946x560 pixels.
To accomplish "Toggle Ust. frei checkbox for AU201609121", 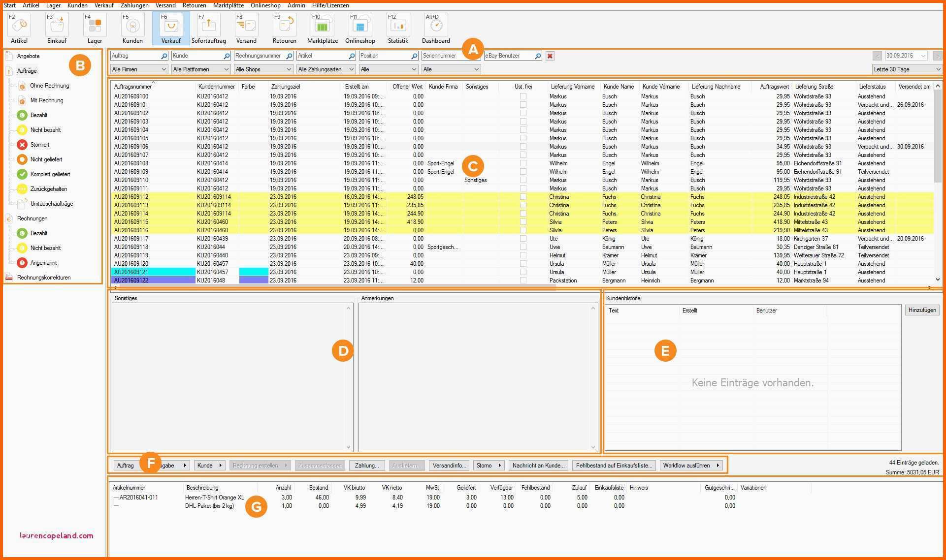I will coord(523,272).
